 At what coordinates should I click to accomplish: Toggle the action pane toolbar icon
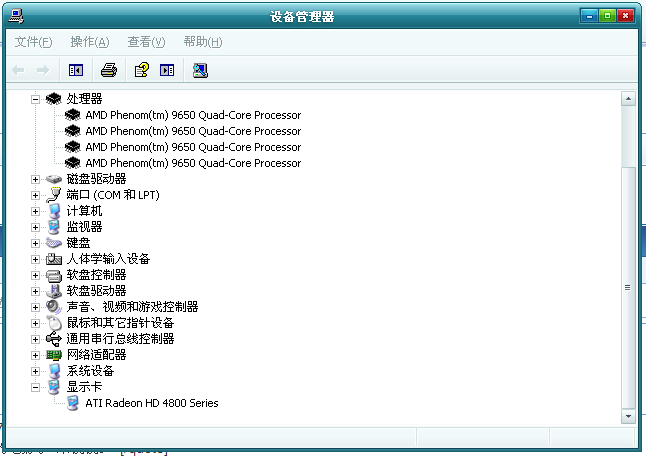[x=167, y=70]
